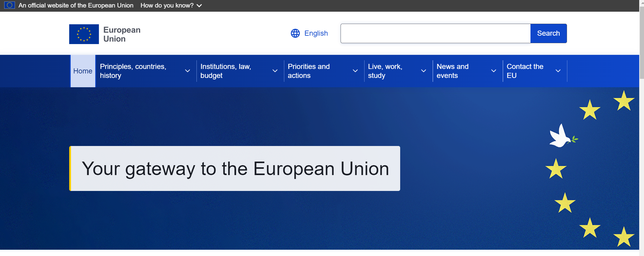The width and height of the screenshot is (644, 256).
Task: Click the "European Union" site name text
Action: [x=122, y=34]
